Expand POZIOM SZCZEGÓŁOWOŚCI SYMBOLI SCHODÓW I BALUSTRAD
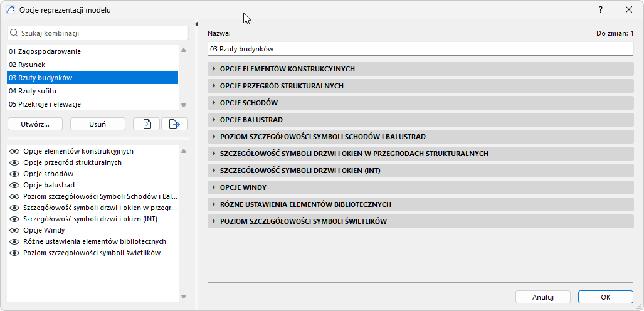Screen dimensions: 644x311 tap(421, 137)
